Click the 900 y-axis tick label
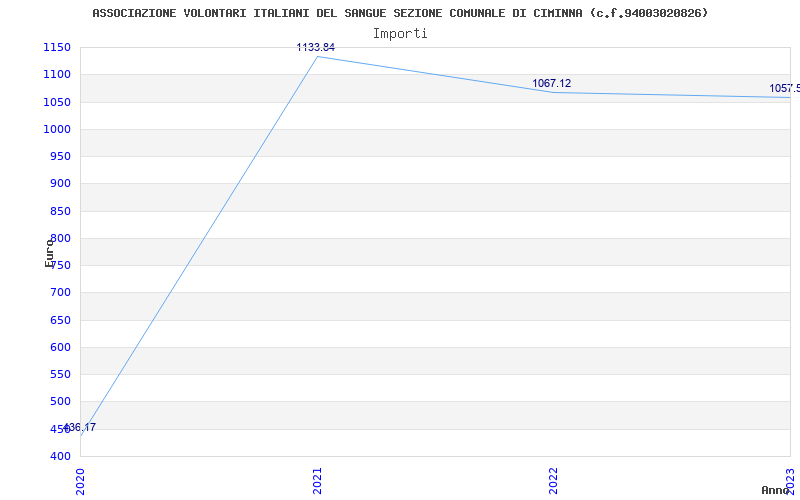 tap(60, 184)
